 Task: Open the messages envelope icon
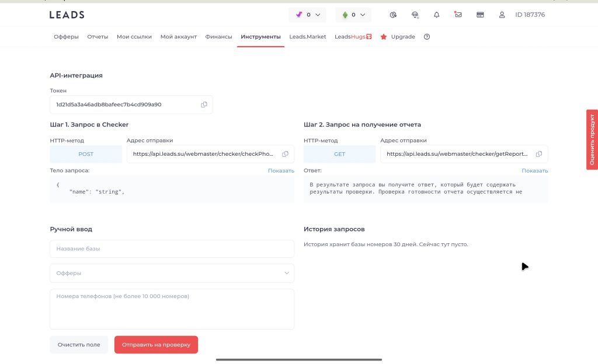pos(458,15)
